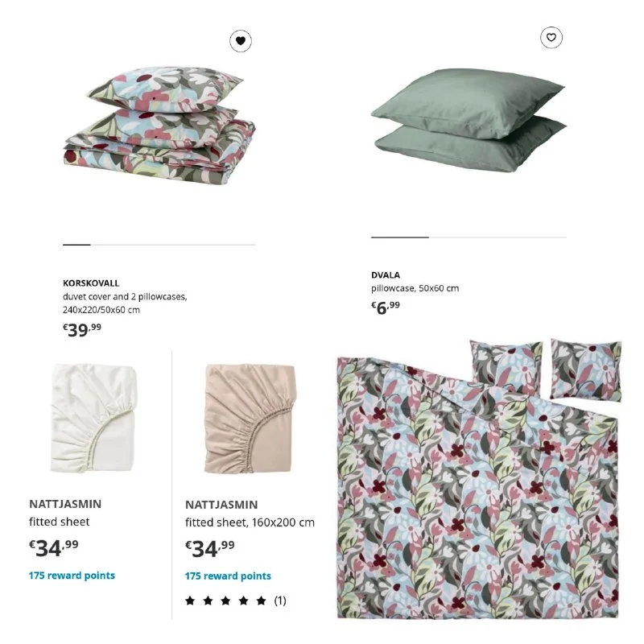Click the €39.99 KORSKOVALL price
This screenshot has width=644, height=644.
82,329
